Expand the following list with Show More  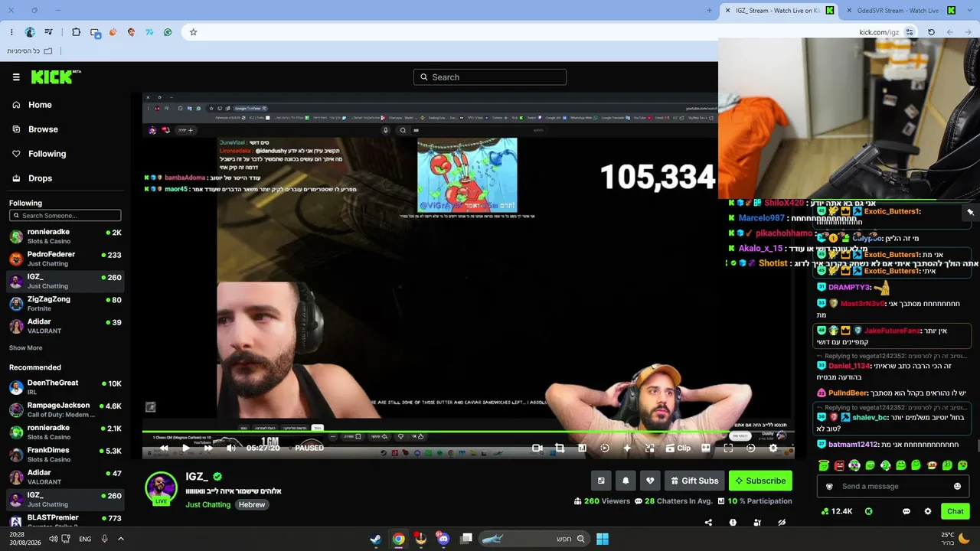[25, 347]
